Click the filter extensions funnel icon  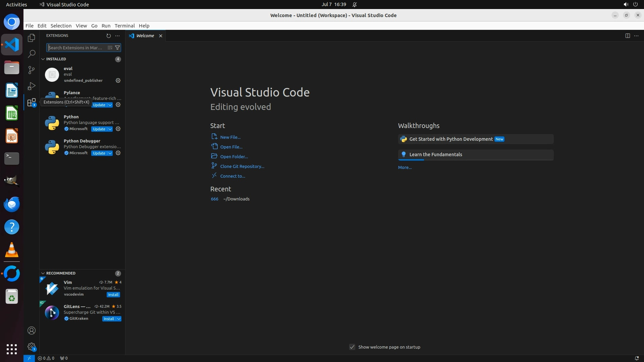click(117, 48)
